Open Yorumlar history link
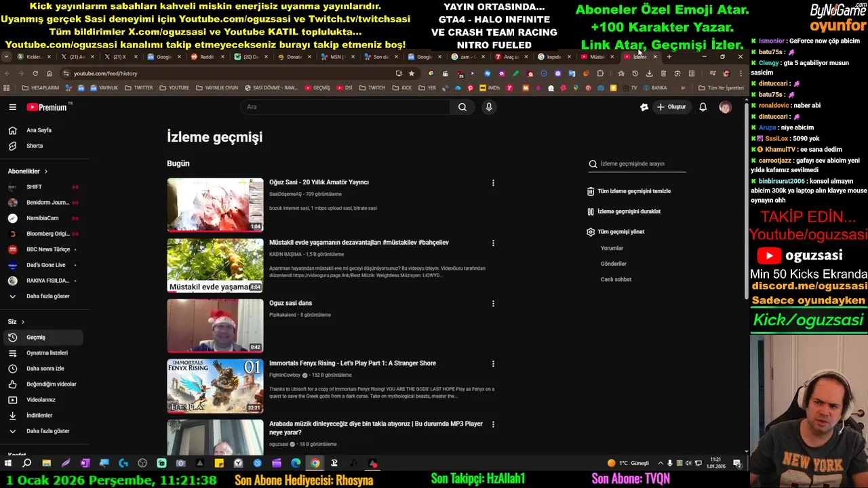The width and height of the screenshot is (868, 488). (x=612, y=248)
